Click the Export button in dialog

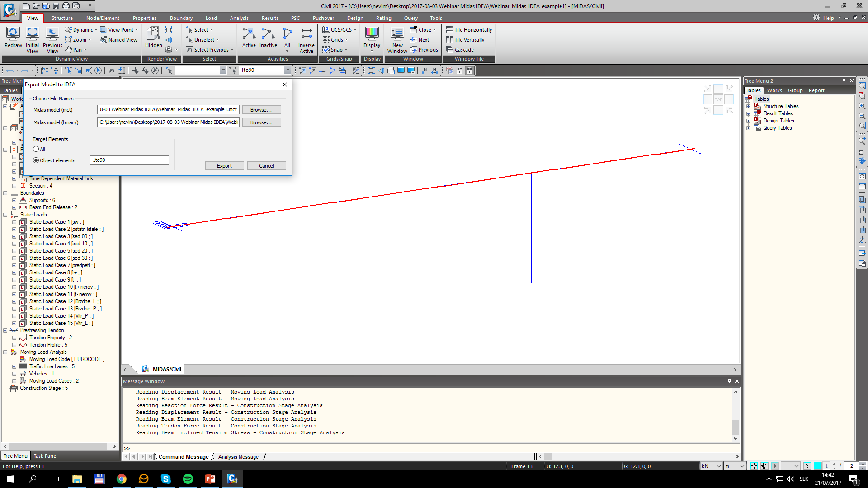click(x=224, y=166)
